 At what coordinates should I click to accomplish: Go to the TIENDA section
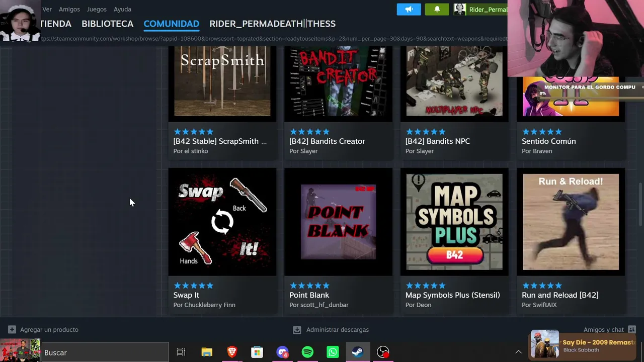(56, 24)
